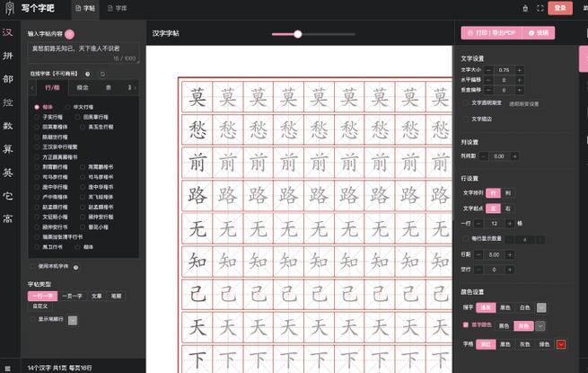
Task: Toggle fullscreen with the expand icon
Action: (x=540, y=8)
